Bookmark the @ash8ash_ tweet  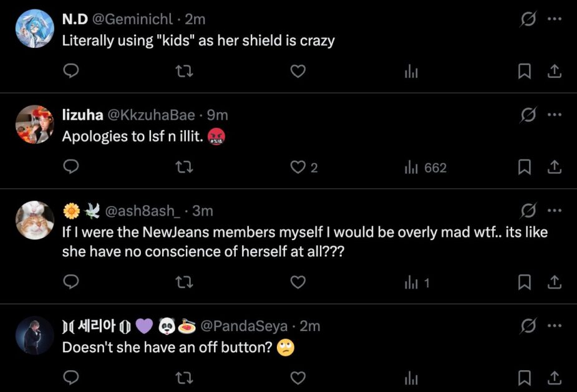point(525,283)
